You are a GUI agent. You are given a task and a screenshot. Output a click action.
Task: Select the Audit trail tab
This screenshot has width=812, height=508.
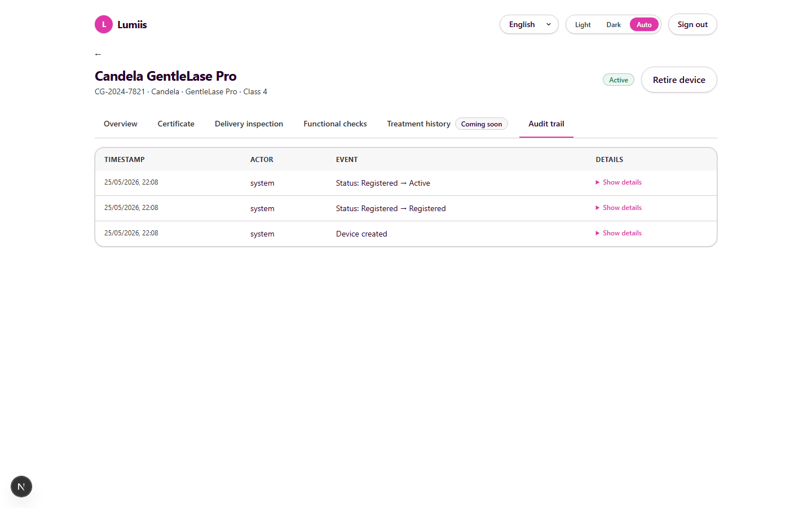click(546, 124)
